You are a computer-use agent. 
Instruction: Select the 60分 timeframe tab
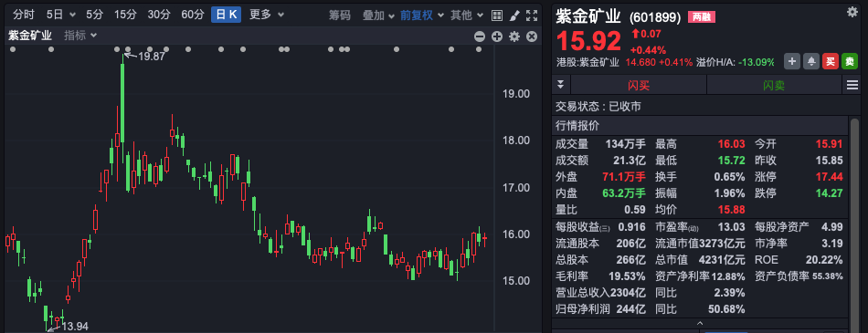[x=193, y=15]
